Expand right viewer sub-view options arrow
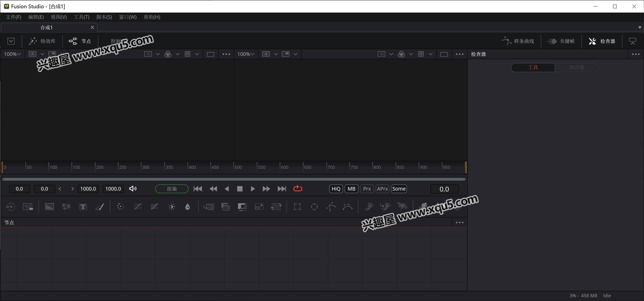Viewport: 644px width, 301px height. (295, 54)
